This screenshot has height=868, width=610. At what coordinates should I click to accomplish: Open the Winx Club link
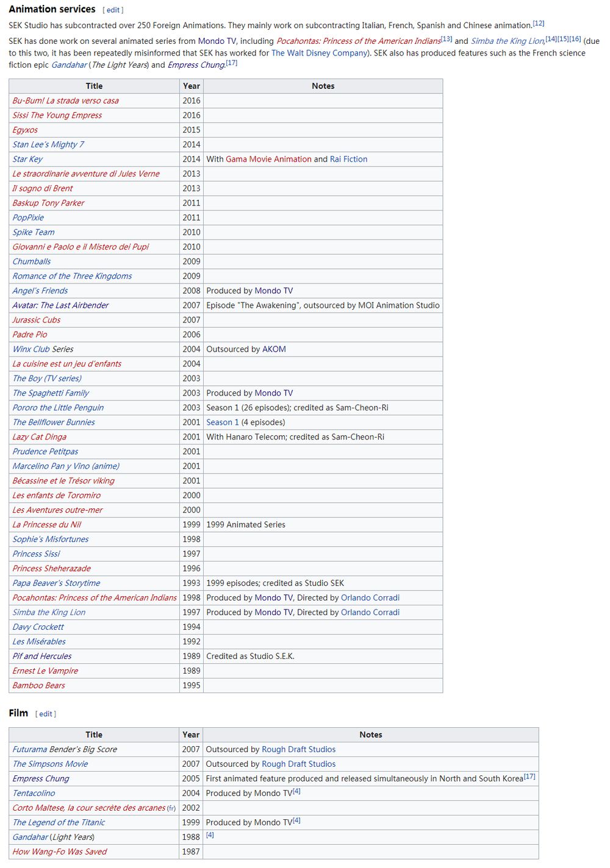(31, 349)
